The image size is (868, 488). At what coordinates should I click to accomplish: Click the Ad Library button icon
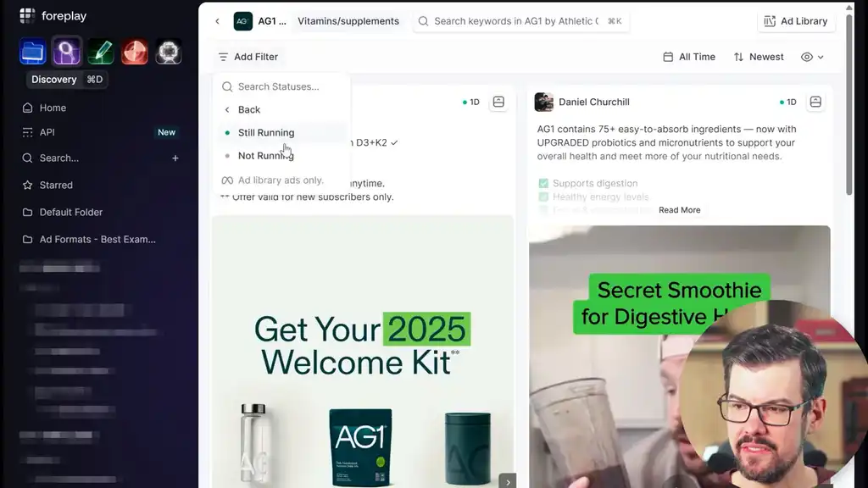pyautogui.click(x=770, y=21)
